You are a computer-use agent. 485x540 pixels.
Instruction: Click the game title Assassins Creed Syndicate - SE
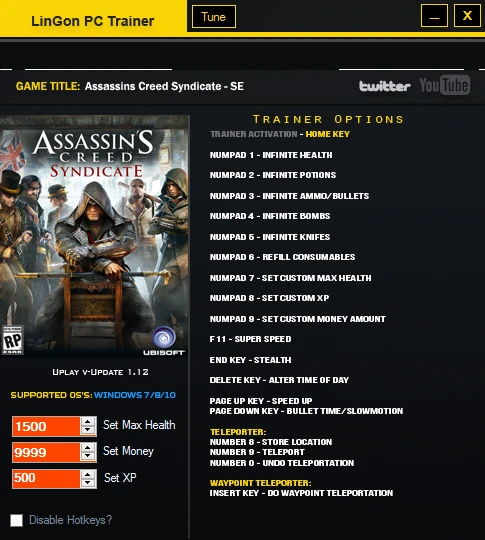164,86
